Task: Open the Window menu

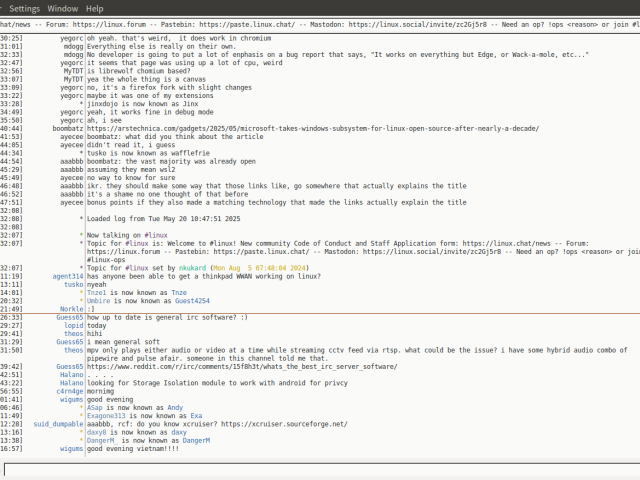Action: click(x=63, y=7)
